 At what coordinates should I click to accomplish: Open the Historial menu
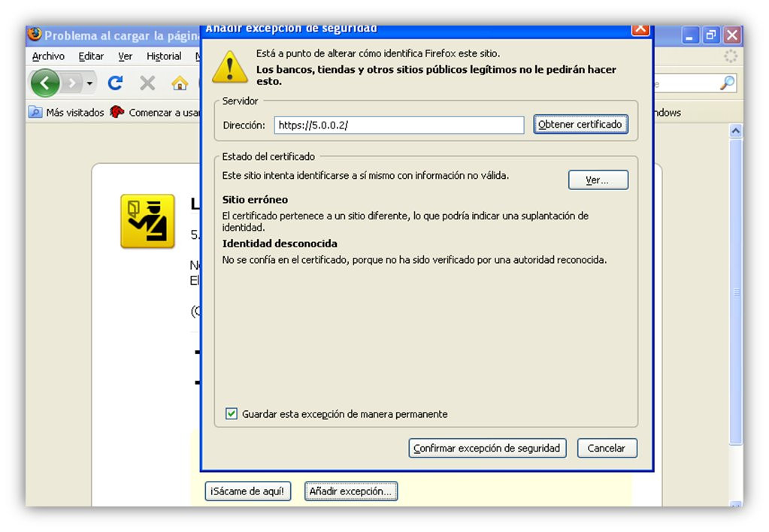[x=164, y=56]
